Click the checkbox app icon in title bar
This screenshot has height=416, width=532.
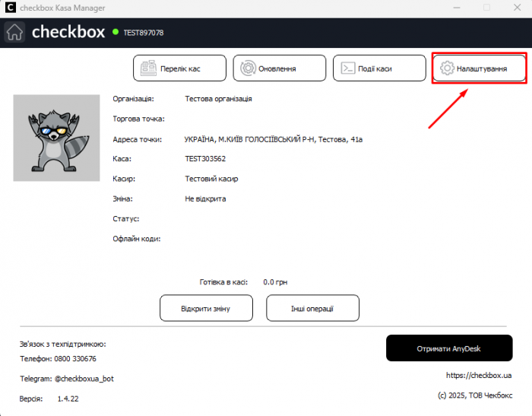(9, 7)
